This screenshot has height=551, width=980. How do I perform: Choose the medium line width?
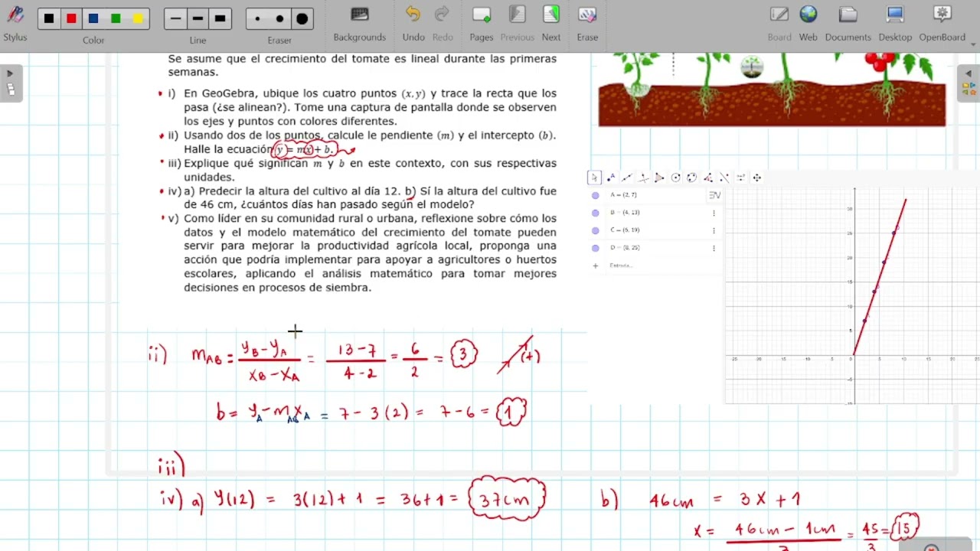tap(198, 18)
